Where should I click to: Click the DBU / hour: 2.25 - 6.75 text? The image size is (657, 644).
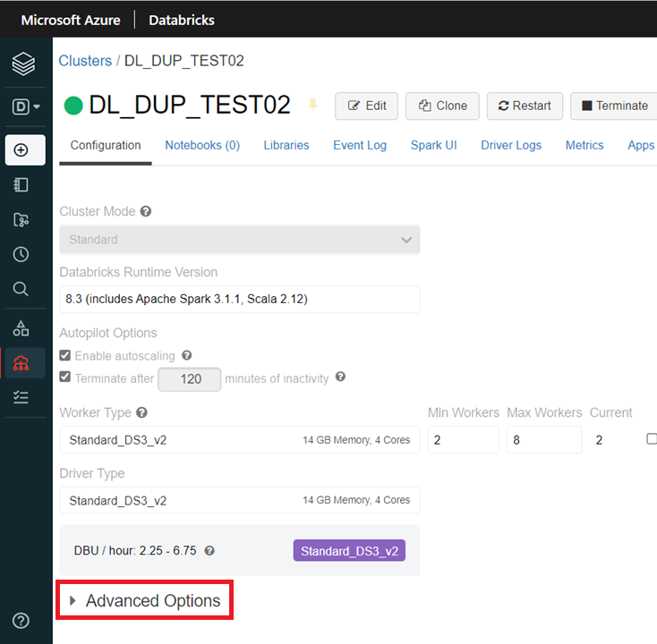[135, 551]
